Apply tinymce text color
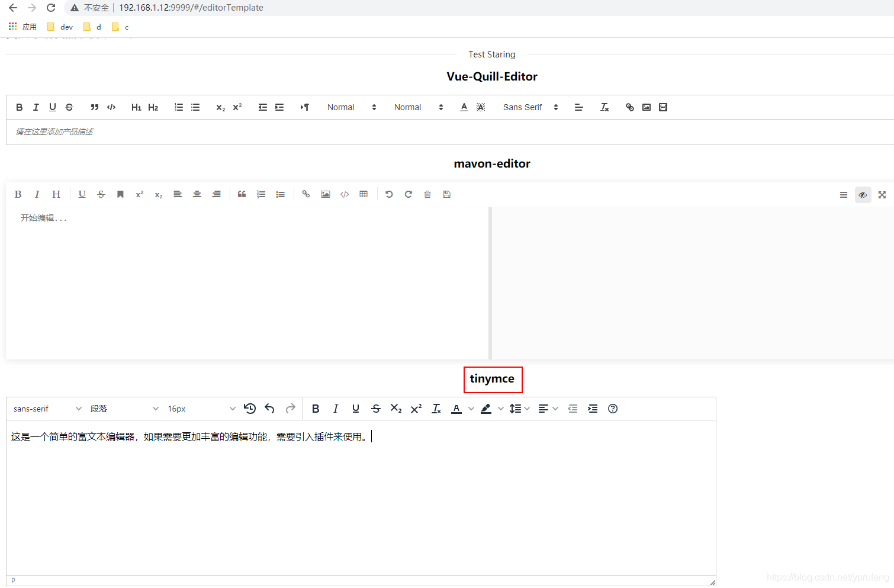The height and width of the screenshot is (588, 894). pos(456,409)
